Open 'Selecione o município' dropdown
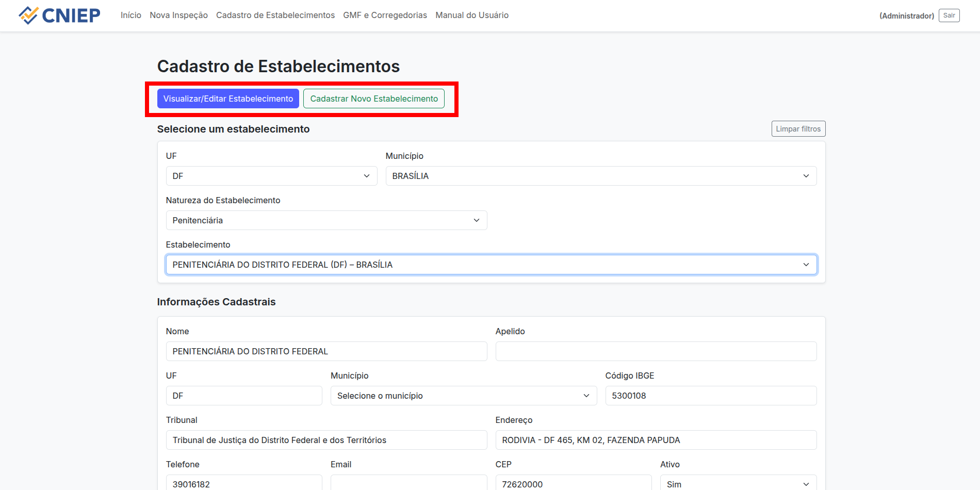The width and height of the screenshot is (980, 490). pos(464,396)
